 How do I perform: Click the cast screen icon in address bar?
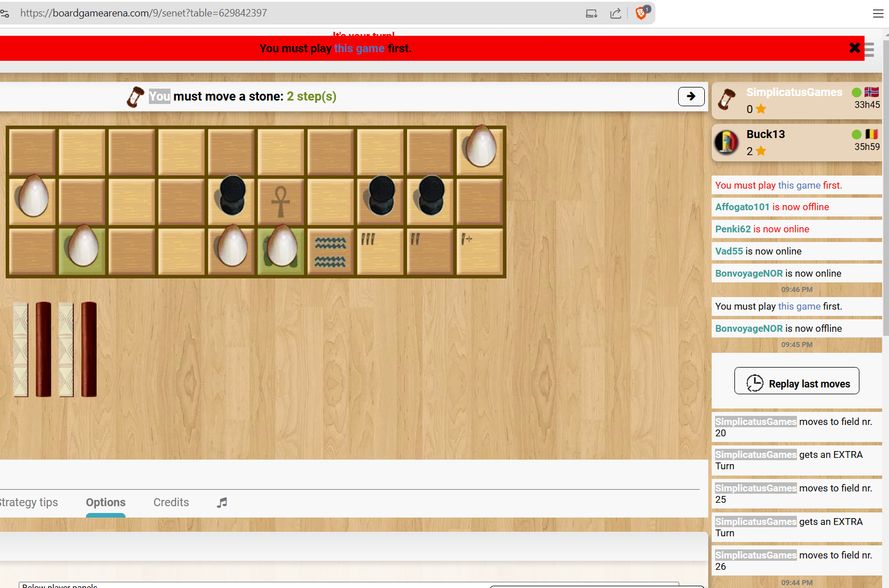click(592, 13)
